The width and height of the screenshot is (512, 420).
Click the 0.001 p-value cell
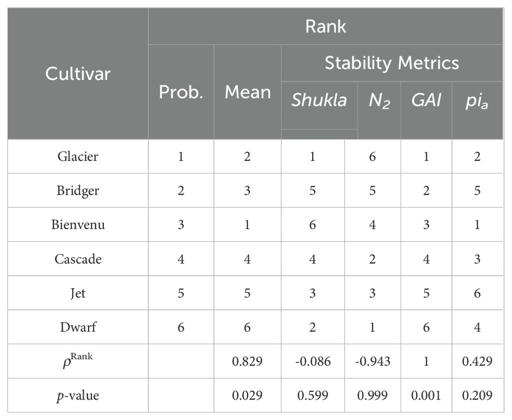click(x=426, y=396)
